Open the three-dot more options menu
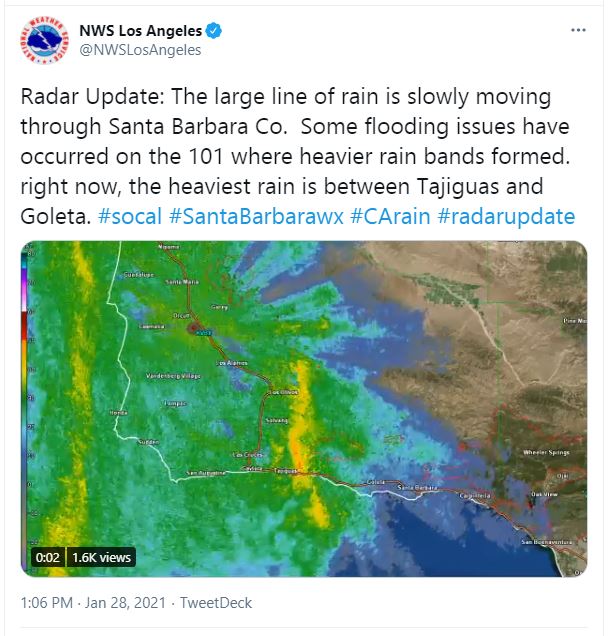Screen dimensions: 610x636 pos(578,30)
